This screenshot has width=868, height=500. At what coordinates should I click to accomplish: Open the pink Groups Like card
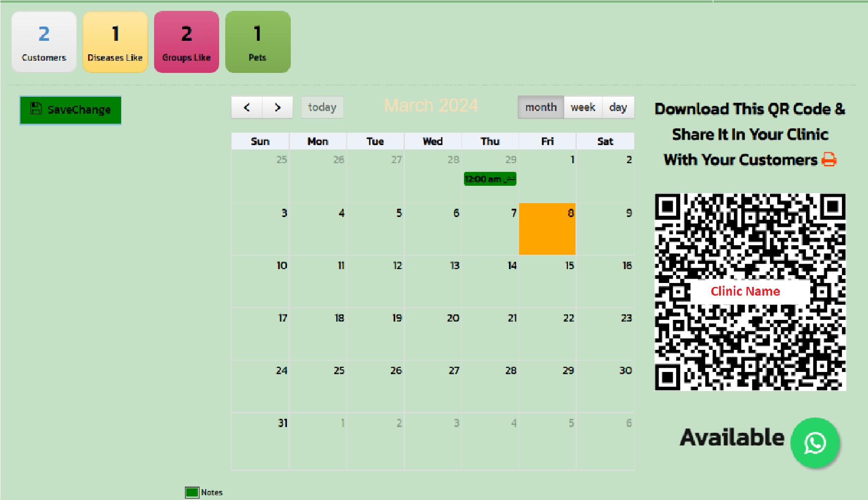pyautogui.click(x=186, y=41)
